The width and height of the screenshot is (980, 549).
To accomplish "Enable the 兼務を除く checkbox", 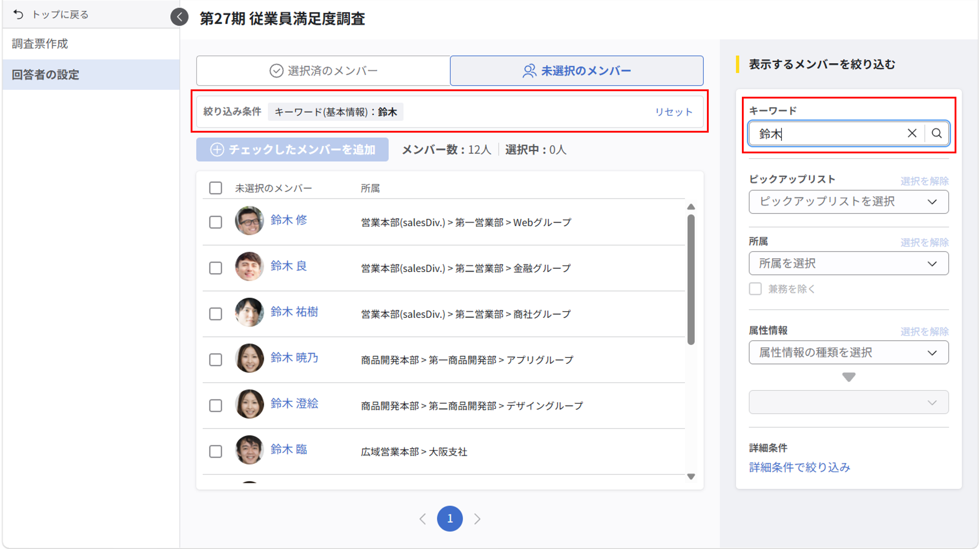I will coord(755,289).
